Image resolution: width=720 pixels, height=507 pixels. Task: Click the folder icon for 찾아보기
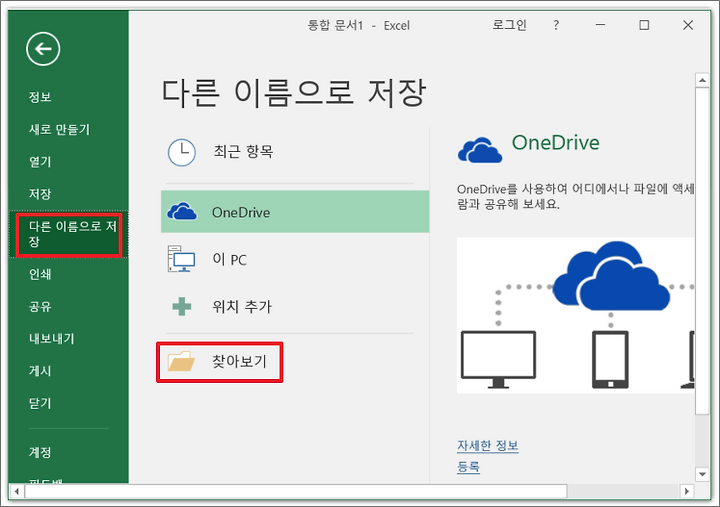(x=181, y=361)
